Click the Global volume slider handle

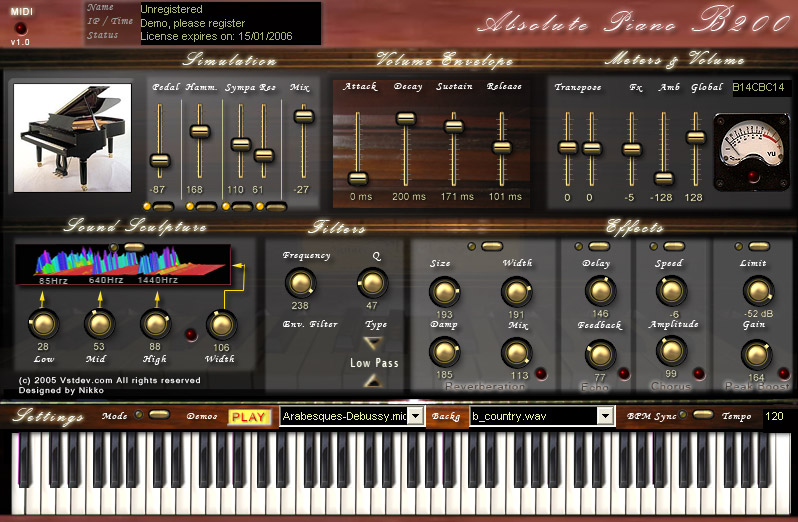pyautogui.click(x=695, y=137)
